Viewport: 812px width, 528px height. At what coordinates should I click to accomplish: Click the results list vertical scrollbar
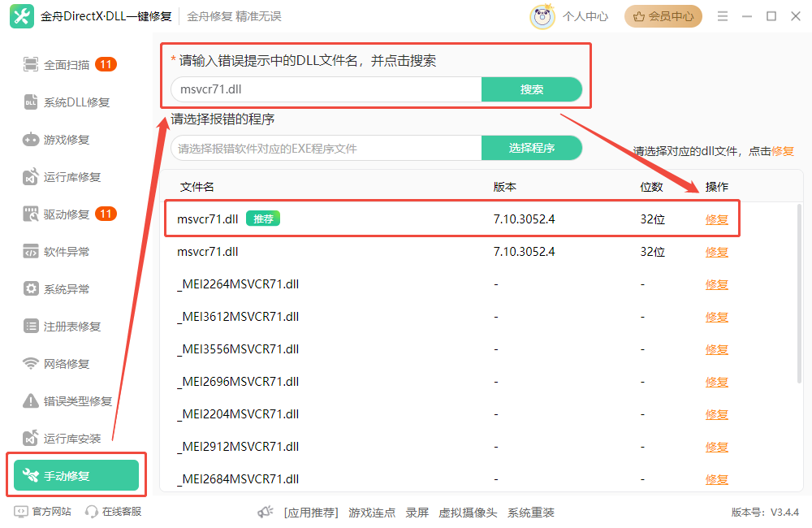pyautogui.click(x=799, y=292)
